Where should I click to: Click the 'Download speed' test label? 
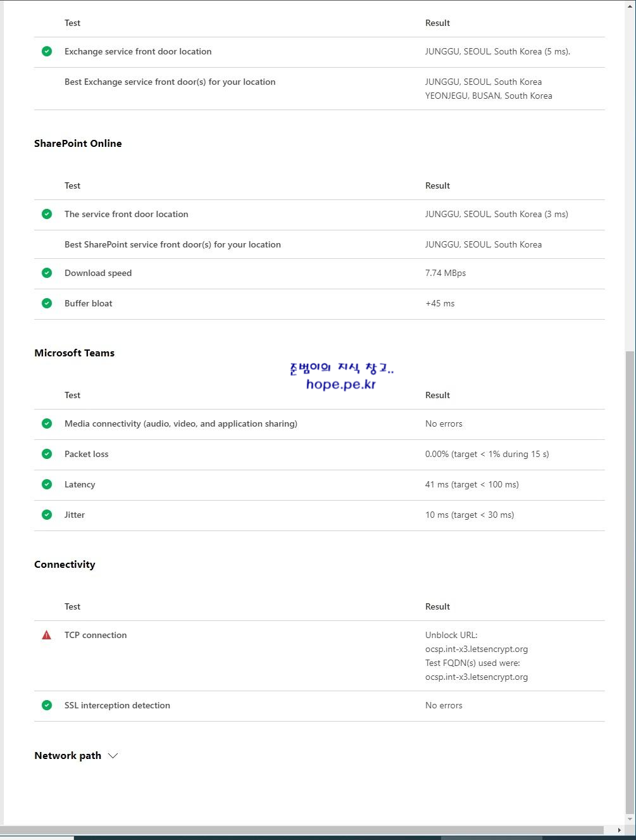click(98, 273)
